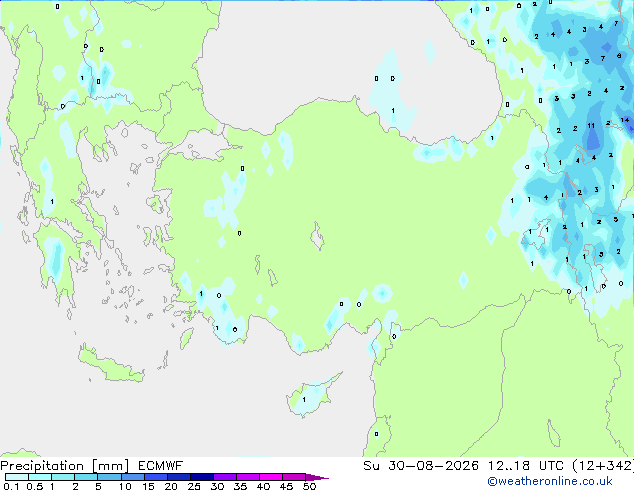Pick the 0.1–0.5 mm palest legend swatch

[x=17, y=477]
